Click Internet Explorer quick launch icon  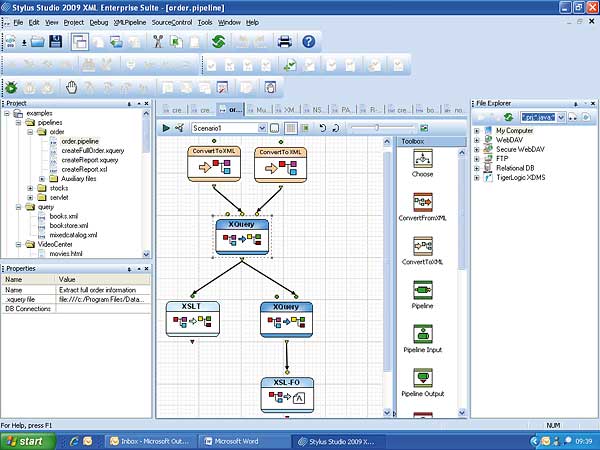[74, 441]
